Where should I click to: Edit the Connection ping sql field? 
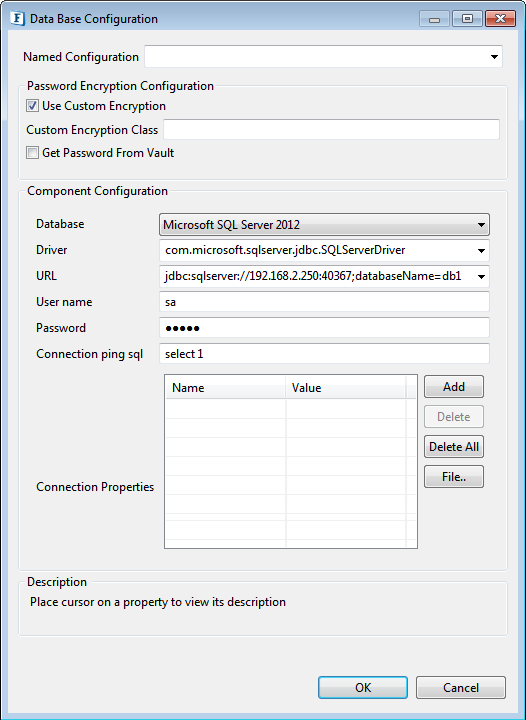324,354
